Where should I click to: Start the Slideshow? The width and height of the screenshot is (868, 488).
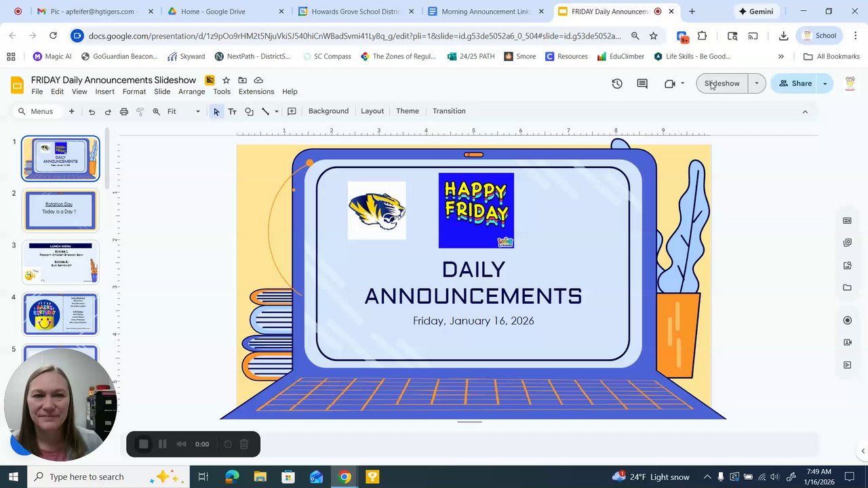point(722,83)
